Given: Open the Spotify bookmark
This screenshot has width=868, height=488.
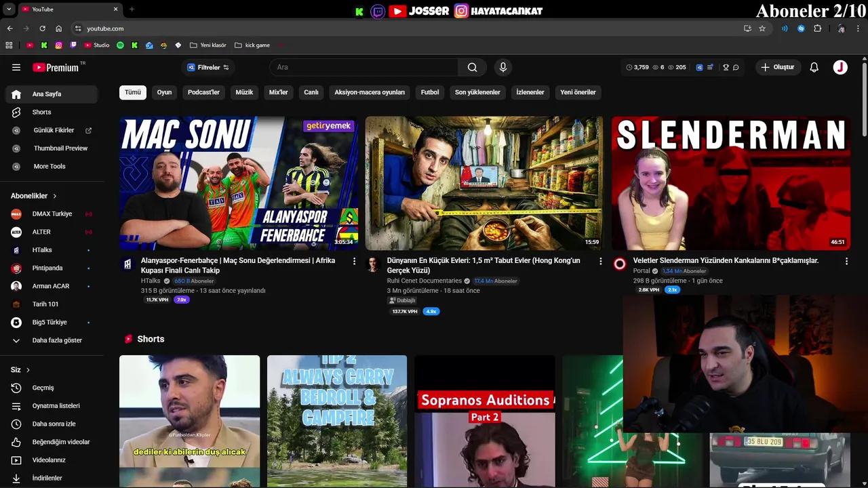Looking at the screenshot, I should (120, 45).
